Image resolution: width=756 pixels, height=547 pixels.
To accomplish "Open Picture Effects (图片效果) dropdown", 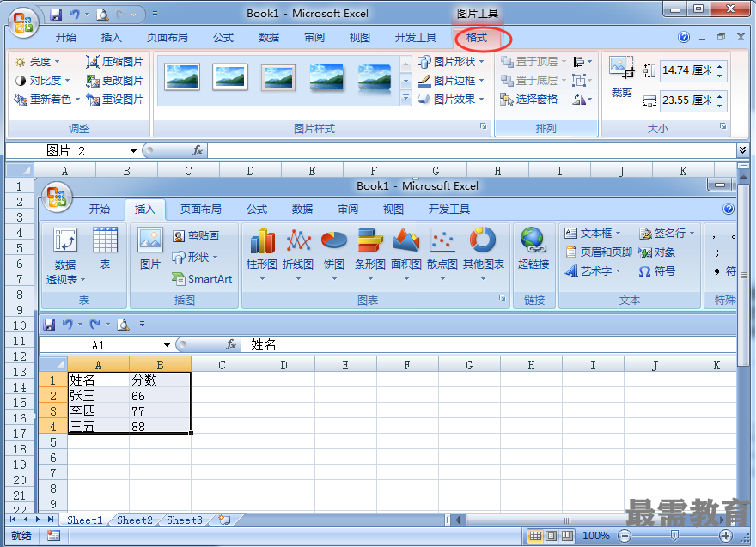I will click(450, 100).
